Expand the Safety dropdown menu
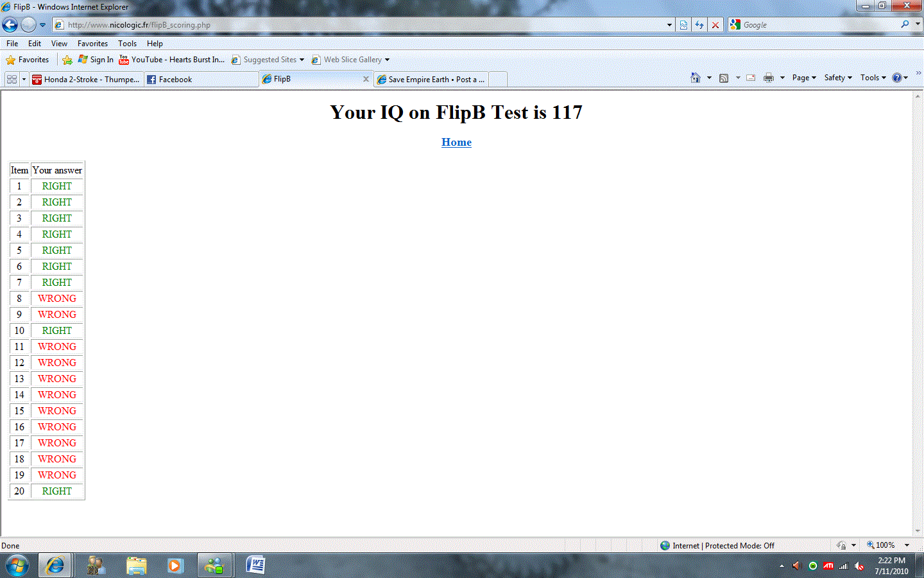This screenshot has height=578, width=924. 837,78
